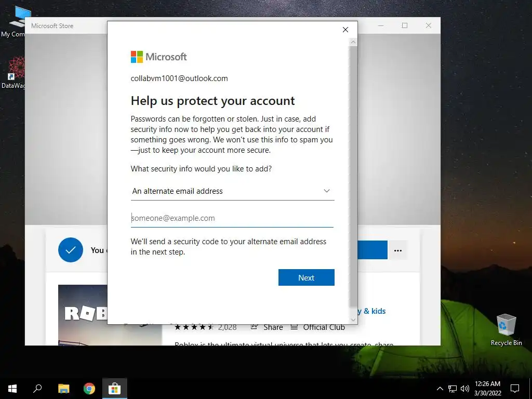The width and height of the screenshot is (532, 399).
Task: Click the collabvm1001@outlook.com account text
Action: click(179, 78)
